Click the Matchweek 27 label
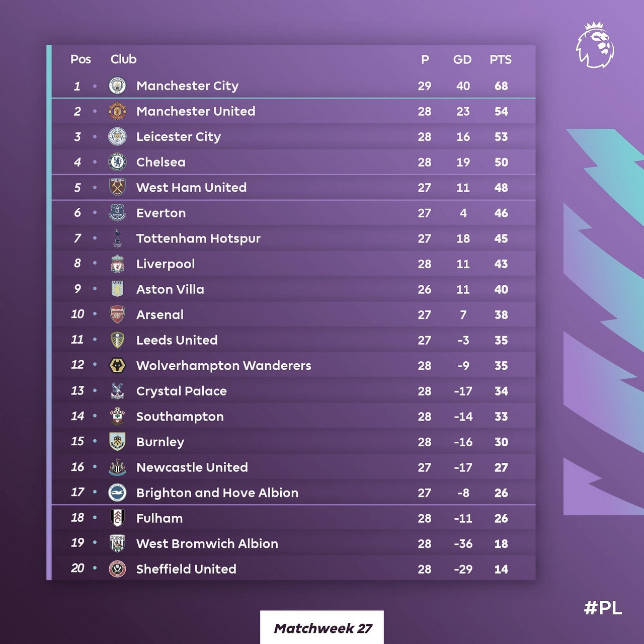 click(x=323, y=628)
